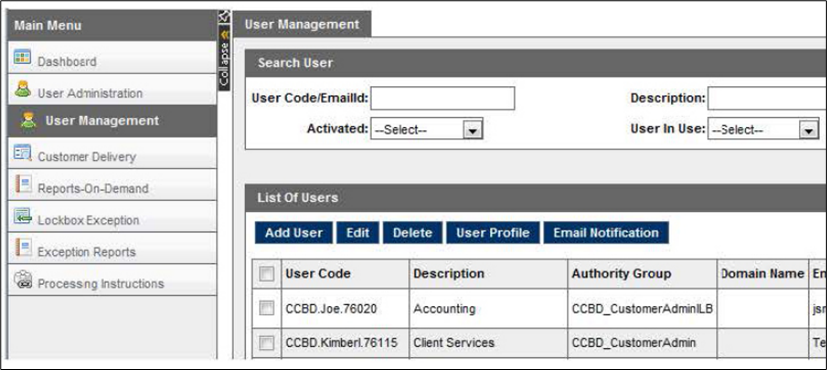Check the CCBD.Kimberl.76115 row checkbox
Image resolution: width=827 pixels, height=370 pixels.
(x=267, y=343)
